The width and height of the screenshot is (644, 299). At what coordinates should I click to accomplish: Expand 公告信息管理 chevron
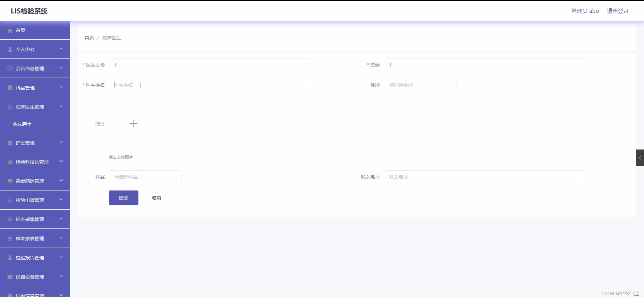[x=61, y=68]
